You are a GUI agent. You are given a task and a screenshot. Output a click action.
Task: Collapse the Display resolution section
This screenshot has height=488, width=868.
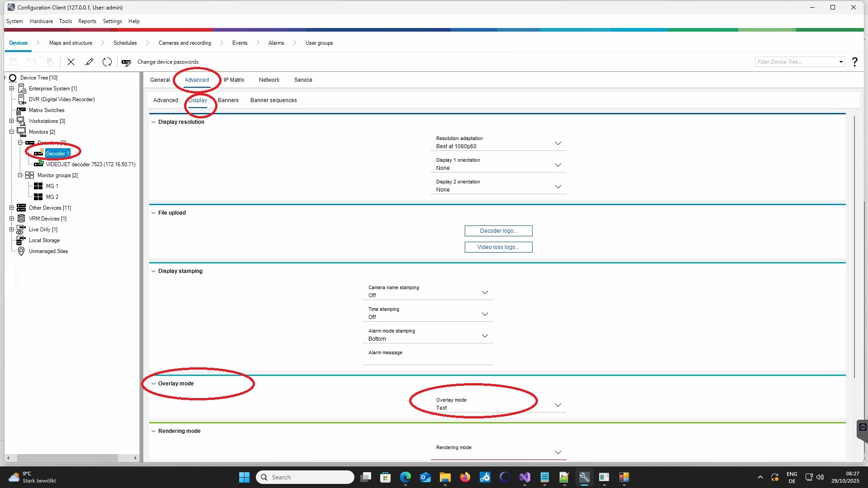click(x=154, y=122)
